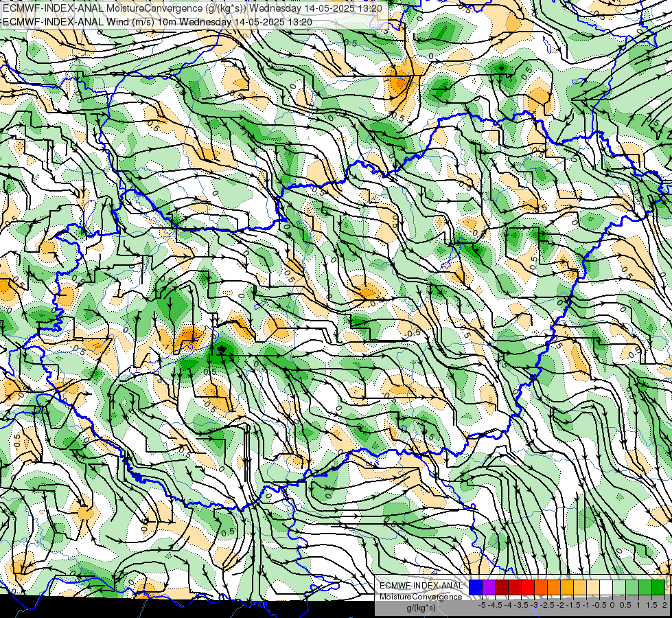Pick the legend swatch between -1.5 and -1

pos(580,587)
